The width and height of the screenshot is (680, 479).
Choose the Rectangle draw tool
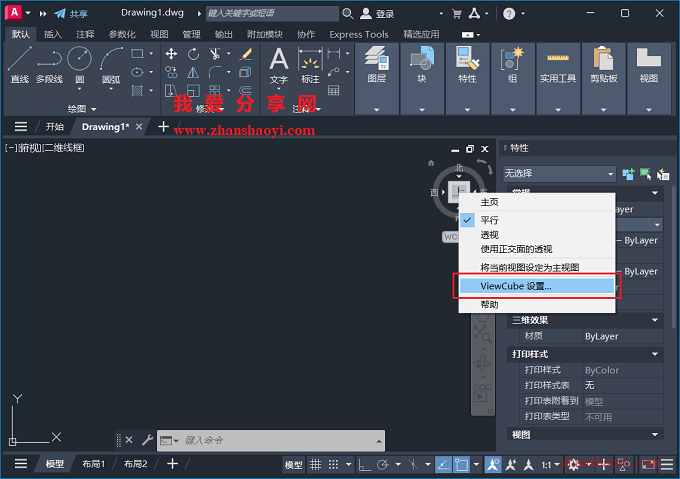[137, 54]
